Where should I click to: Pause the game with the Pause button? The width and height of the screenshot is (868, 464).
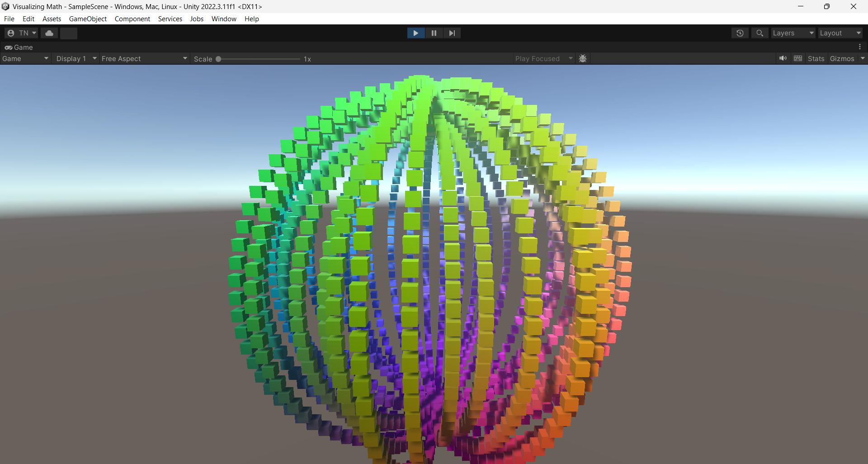[434, 33]
